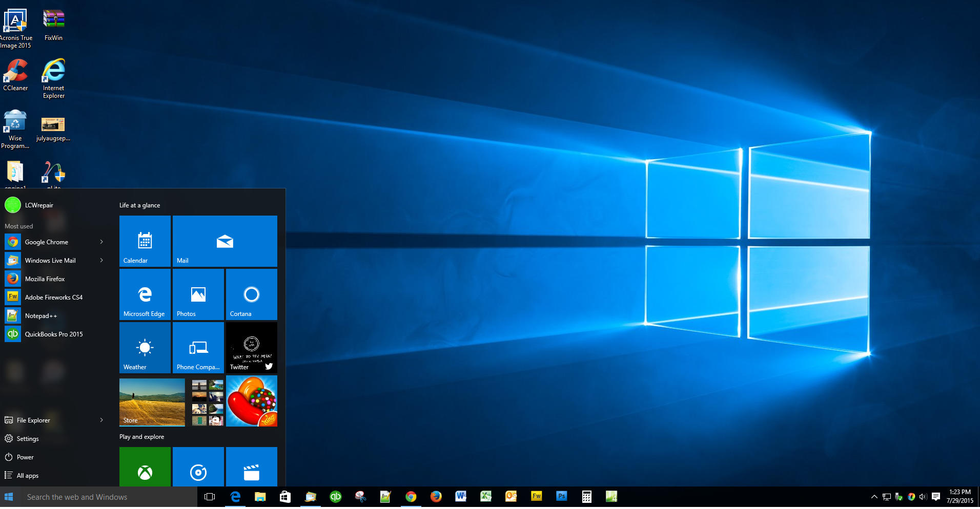Viewport: 980px width, 509px height.
Task: Open Notepad++ from the taskbar
Action: (385, 497)
